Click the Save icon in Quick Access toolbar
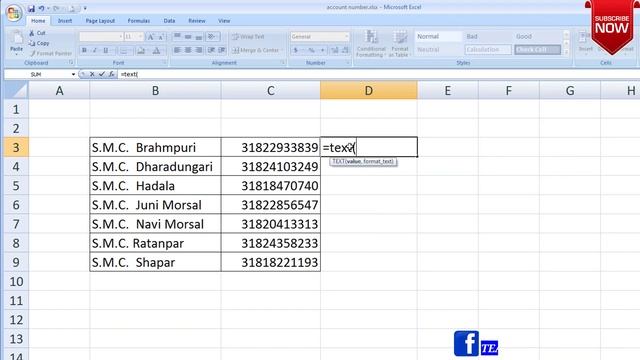This screenshot has height=360, width=640. click(x=31, y=8)
